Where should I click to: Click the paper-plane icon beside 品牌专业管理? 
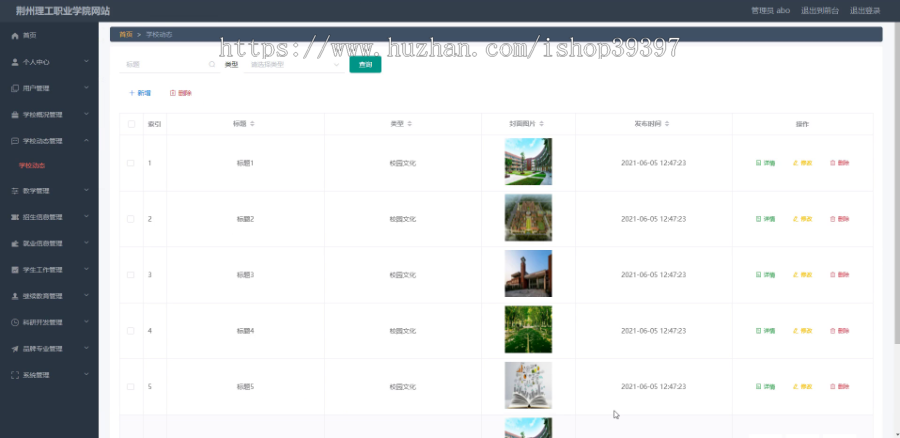(15, 349)
